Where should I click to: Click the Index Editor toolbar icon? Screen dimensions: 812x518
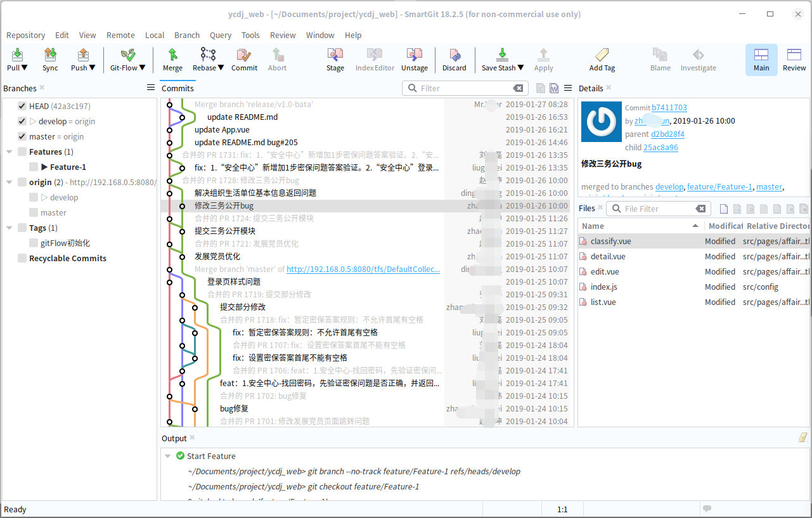(375, 55)
